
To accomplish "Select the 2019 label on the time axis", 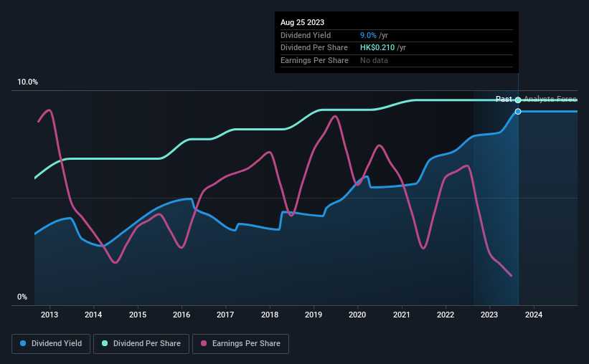I will point(314,315).
